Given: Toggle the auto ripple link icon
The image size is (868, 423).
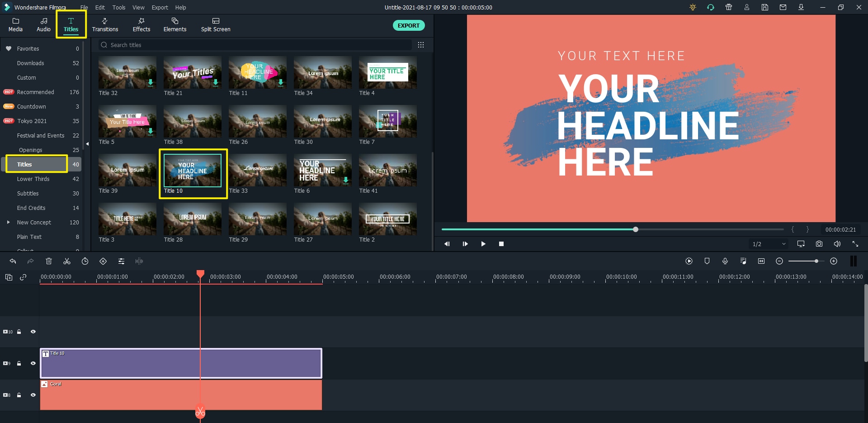Looking at the screenshot, I should [x=23, y=277].
